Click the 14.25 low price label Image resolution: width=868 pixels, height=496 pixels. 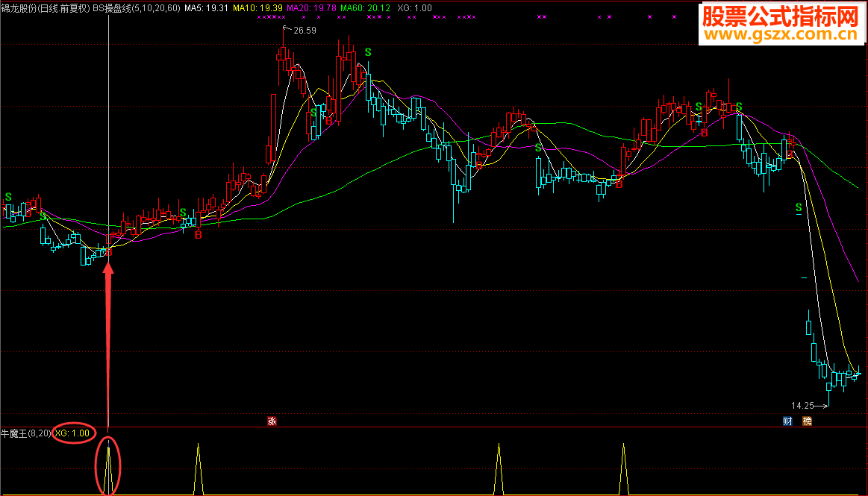click(802, 406)
